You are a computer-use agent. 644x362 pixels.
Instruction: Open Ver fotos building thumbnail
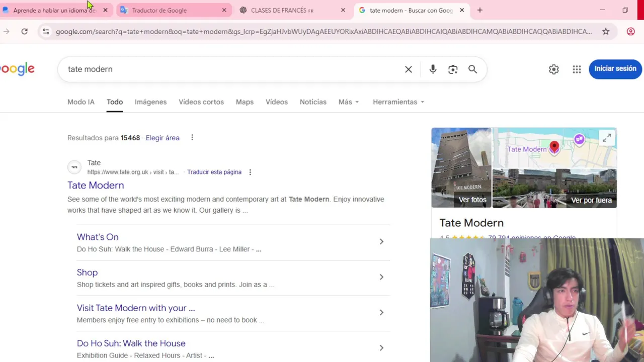461,167
